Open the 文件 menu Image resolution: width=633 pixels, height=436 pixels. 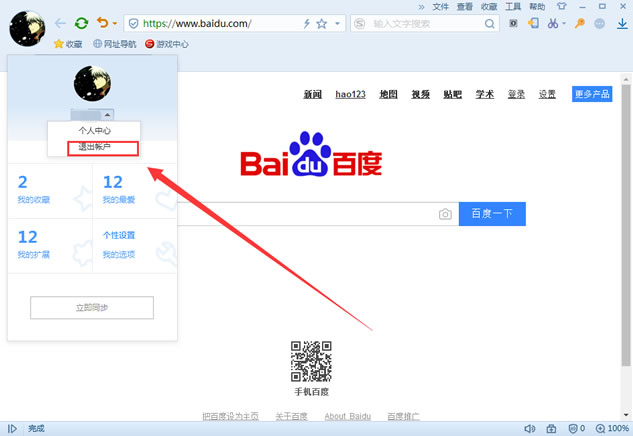point(440,6)
